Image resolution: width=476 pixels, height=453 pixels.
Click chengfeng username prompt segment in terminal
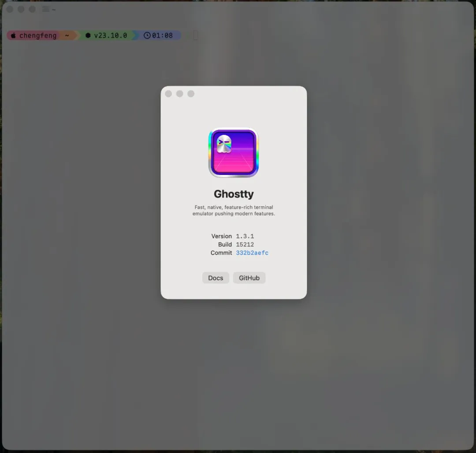coord(38,36)
